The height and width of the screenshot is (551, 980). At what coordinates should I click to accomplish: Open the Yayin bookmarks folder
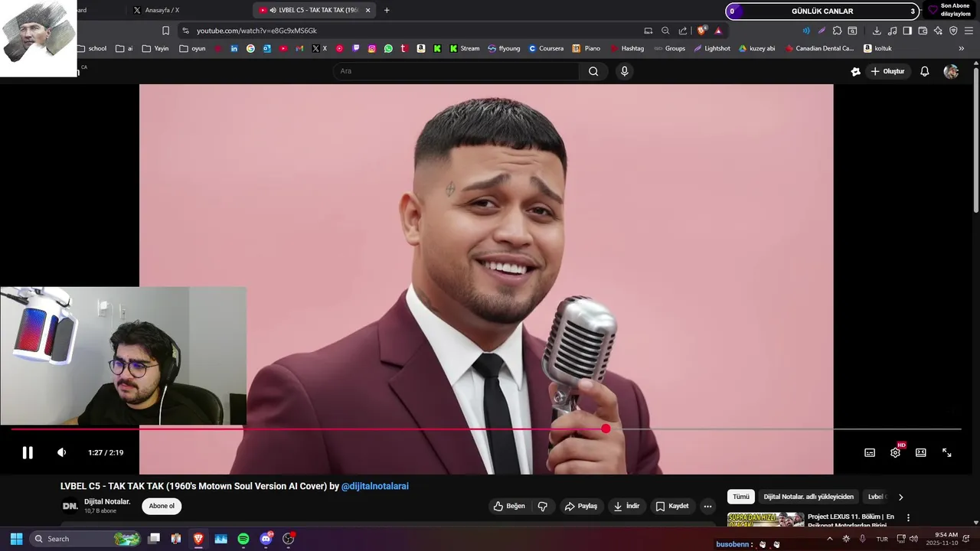155,48
